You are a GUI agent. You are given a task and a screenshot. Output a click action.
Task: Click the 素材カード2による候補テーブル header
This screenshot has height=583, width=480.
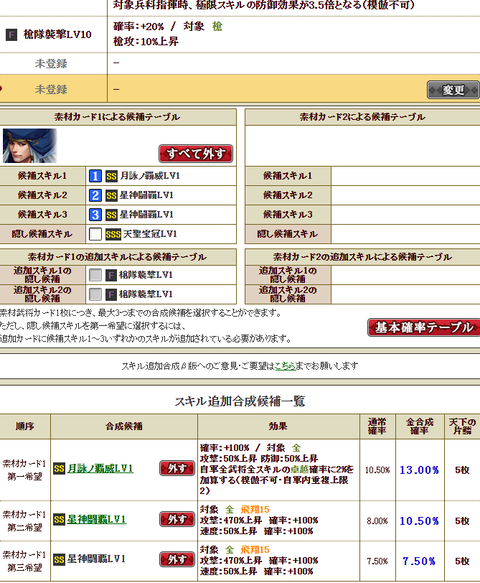[x=363, y=117]
